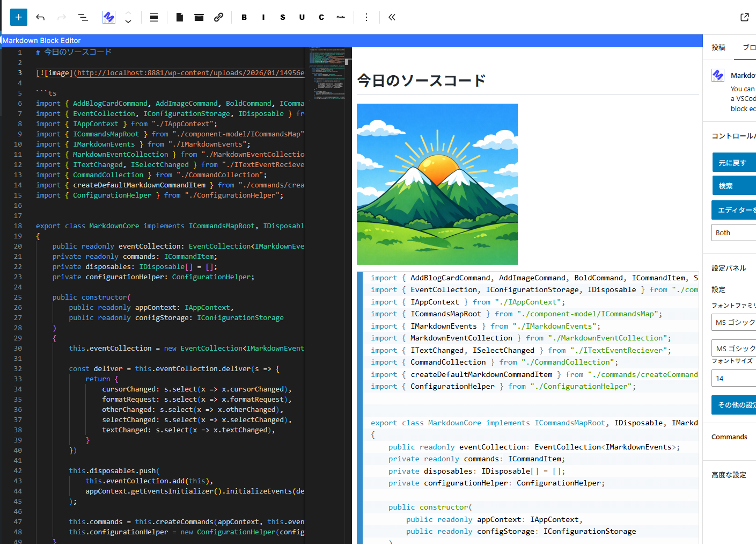Screen dimensions: 756x544
Task: Apply strikethrough with the S button
Action: coord(283,17)
